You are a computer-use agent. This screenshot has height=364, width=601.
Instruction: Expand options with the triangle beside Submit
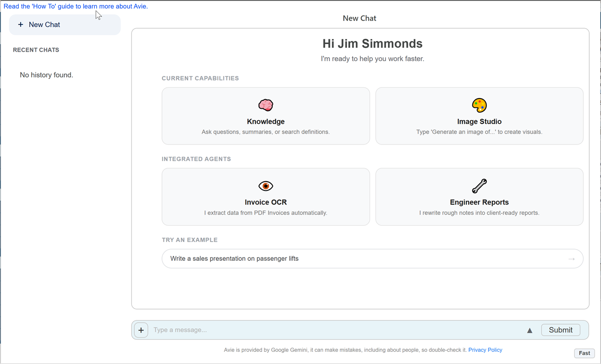point(530,330)
